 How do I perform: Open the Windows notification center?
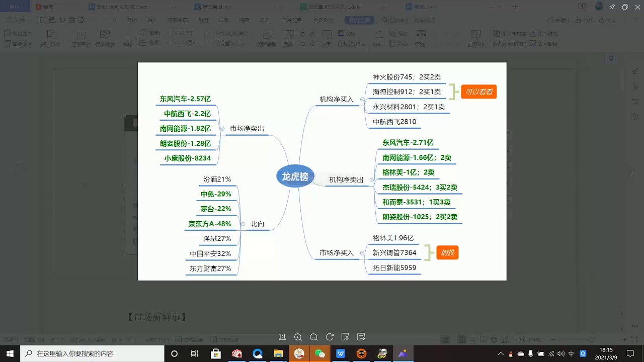[630, 353]
